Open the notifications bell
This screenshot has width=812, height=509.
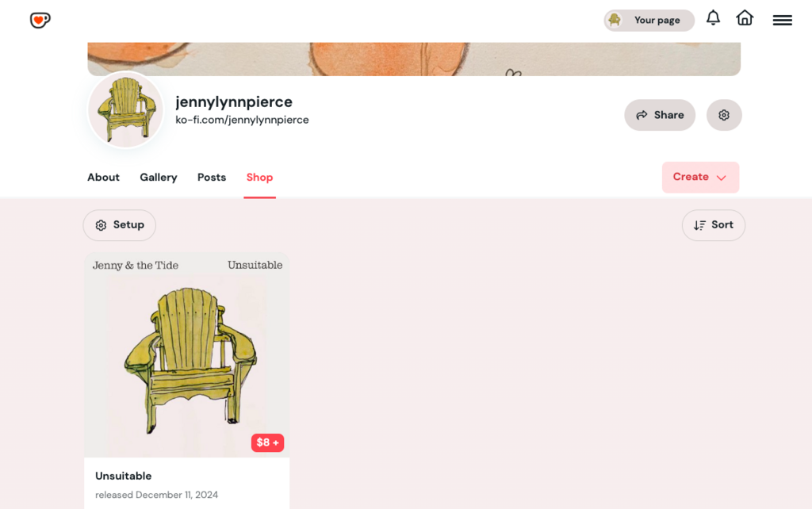point(713,18)
